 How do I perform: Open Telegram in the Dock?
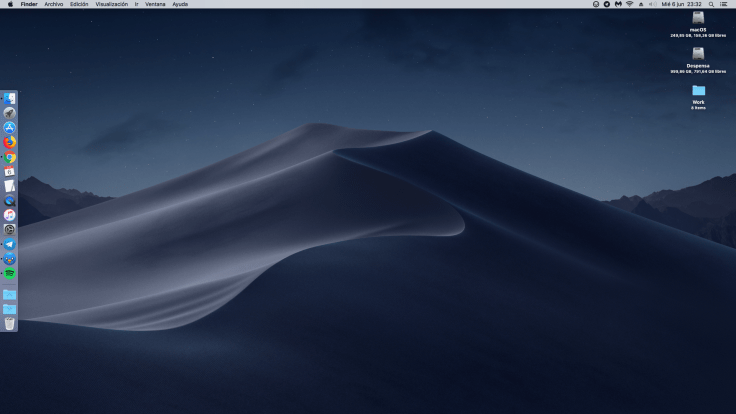pyautogui.click(x=9, y=244)
